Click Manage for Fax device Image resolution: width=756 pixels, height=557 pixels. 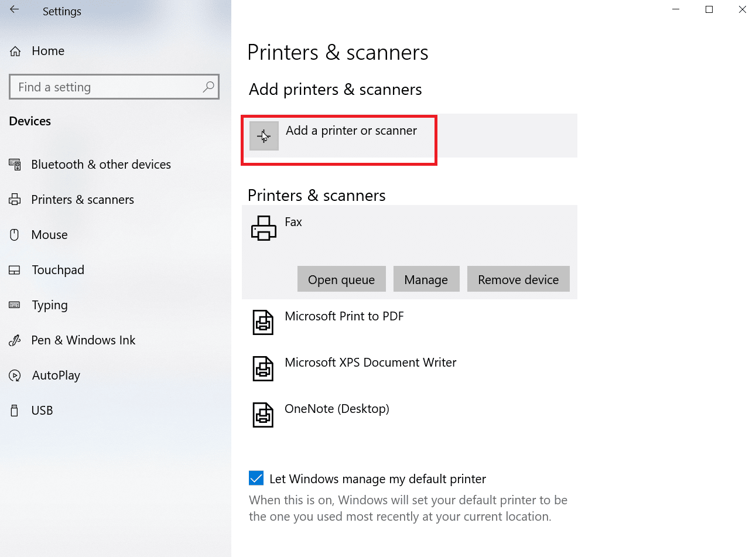coord(426,279)
